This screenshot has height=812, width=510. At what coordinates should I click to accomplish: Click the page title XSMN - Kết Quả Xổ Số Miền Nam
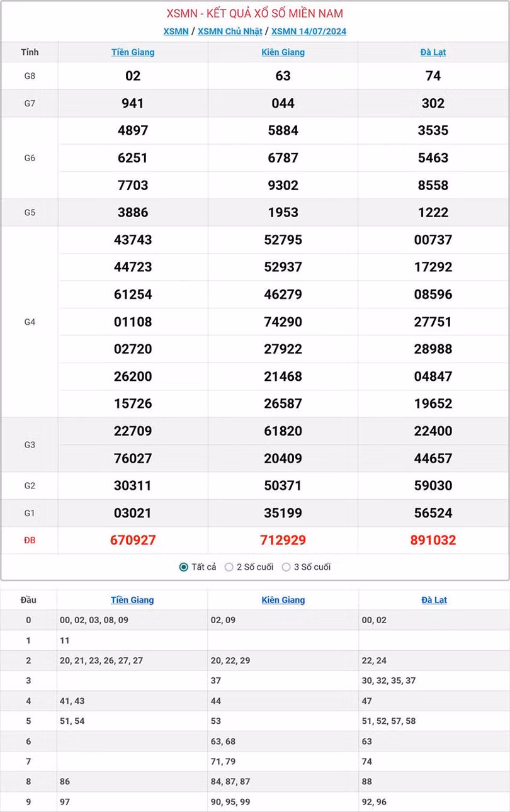coord(255,14)
